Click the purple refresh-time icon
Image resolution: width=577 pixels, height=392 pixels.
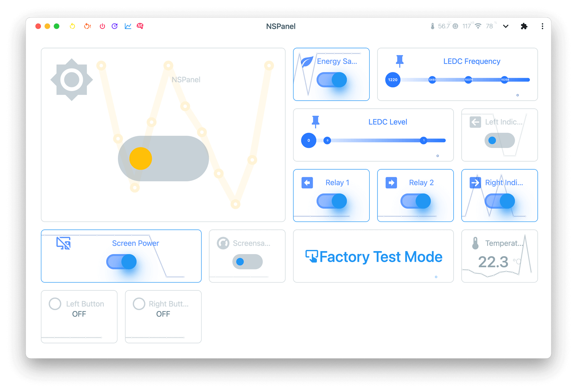click(x=115, y=26)
